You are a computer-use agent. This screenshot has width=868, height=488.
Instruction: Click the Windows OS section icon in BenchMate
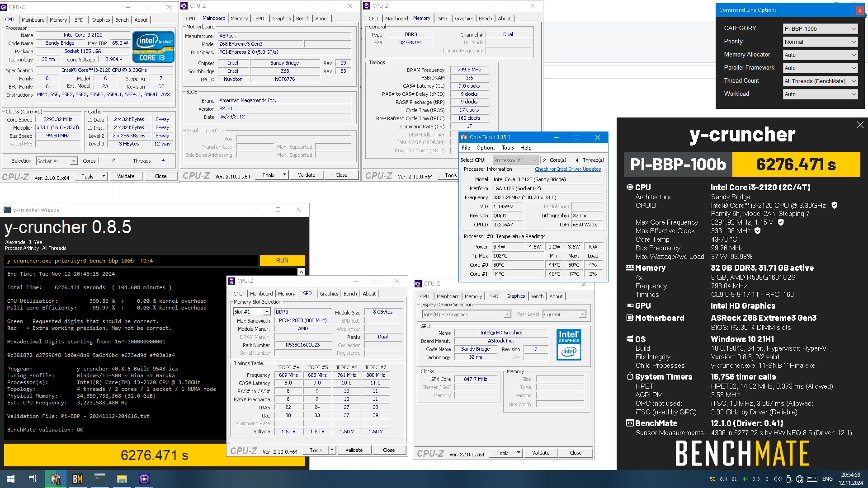pos(630,339)
